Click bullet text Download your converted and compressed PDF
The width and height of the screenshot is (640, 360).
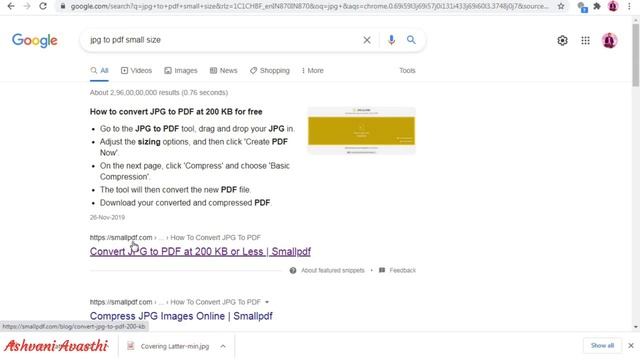point(186,203)
